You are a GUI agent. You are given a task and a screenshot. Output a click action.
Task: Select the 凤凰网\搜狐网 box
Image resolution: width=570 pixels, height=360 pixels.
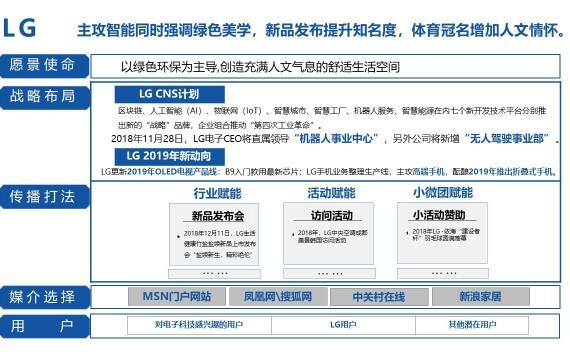pos(278,297)
